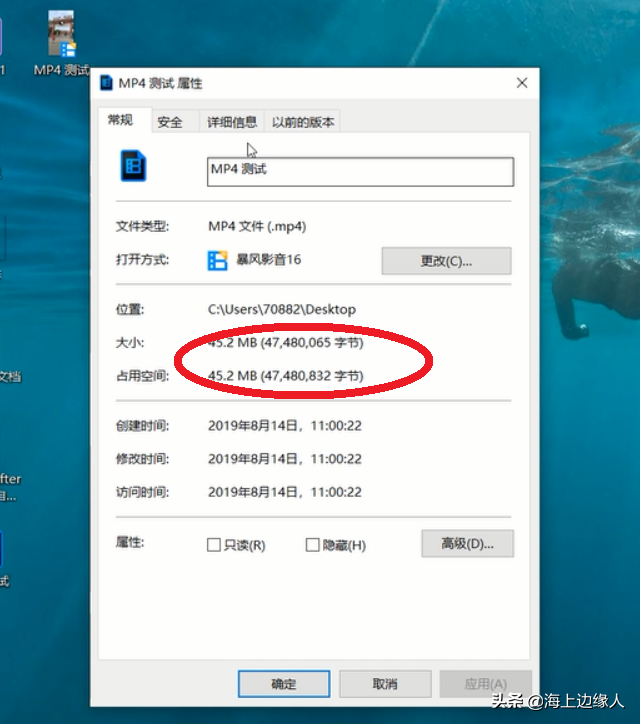The width and height of the screenshot is (640, 724).
Task: Click the 暴风影音16 program name
Action: (269, 259)
